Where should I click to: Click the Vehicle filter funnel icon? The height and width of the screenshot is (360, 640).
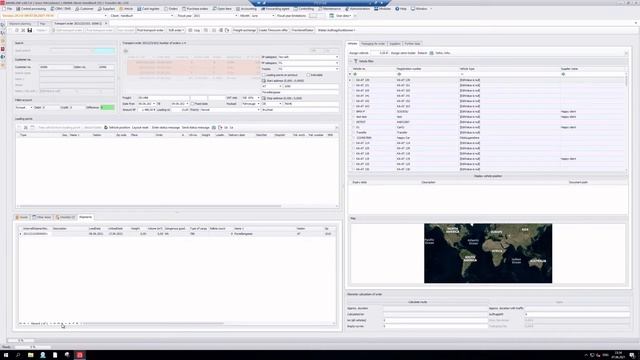(x=356, y=61)
